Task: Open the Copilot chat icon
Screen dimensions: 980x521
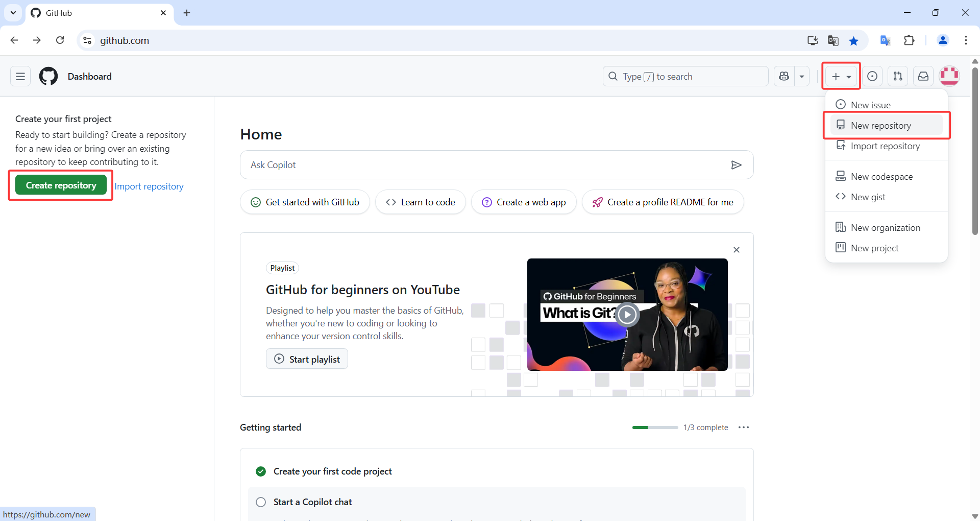Action: click(784, 76)
